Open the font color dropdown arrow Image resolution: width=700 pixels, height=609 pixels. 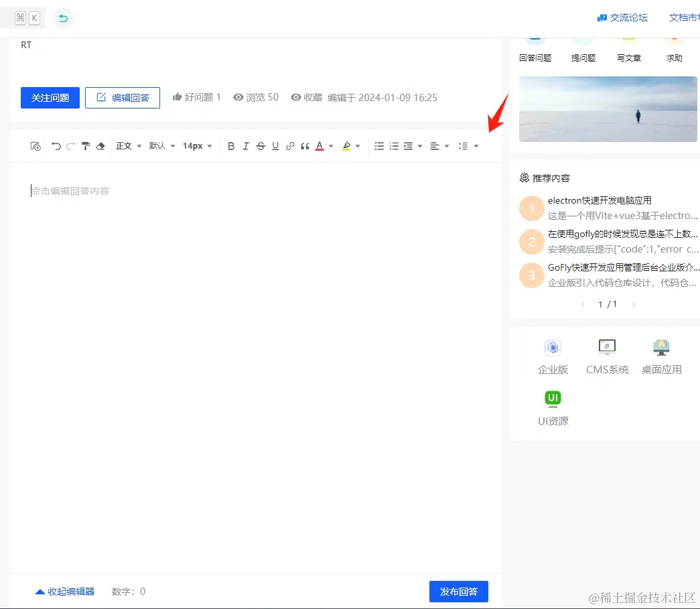(331, 146)
